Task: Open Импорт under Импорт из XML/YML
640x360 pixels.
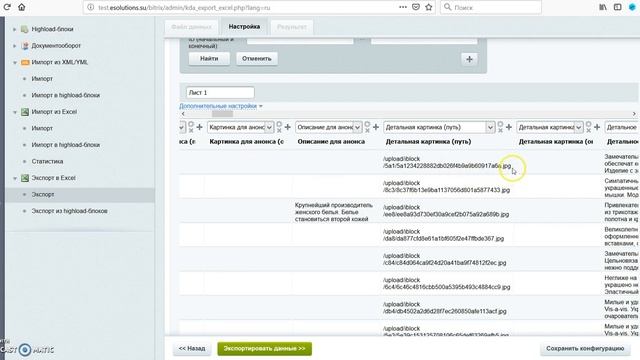Action: (42, 78)
